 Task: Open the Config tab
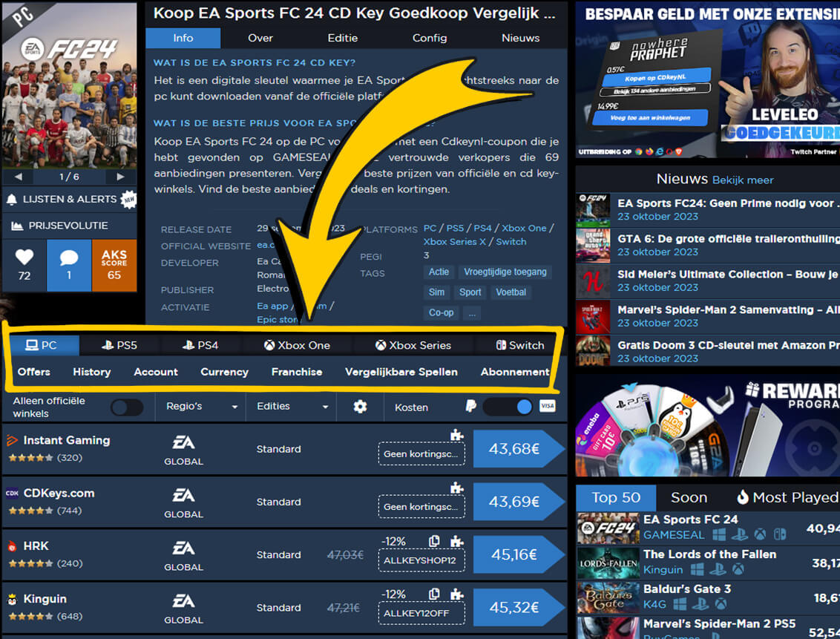coord(429,38)
